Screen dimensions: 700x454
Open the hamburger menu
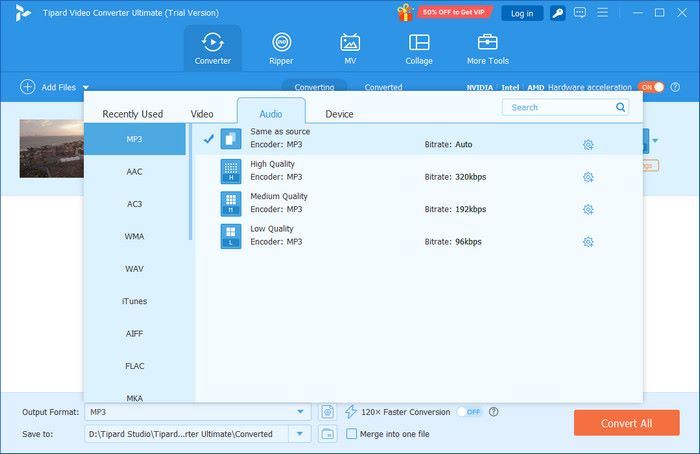pyautogui.click(x=602, y=12)
